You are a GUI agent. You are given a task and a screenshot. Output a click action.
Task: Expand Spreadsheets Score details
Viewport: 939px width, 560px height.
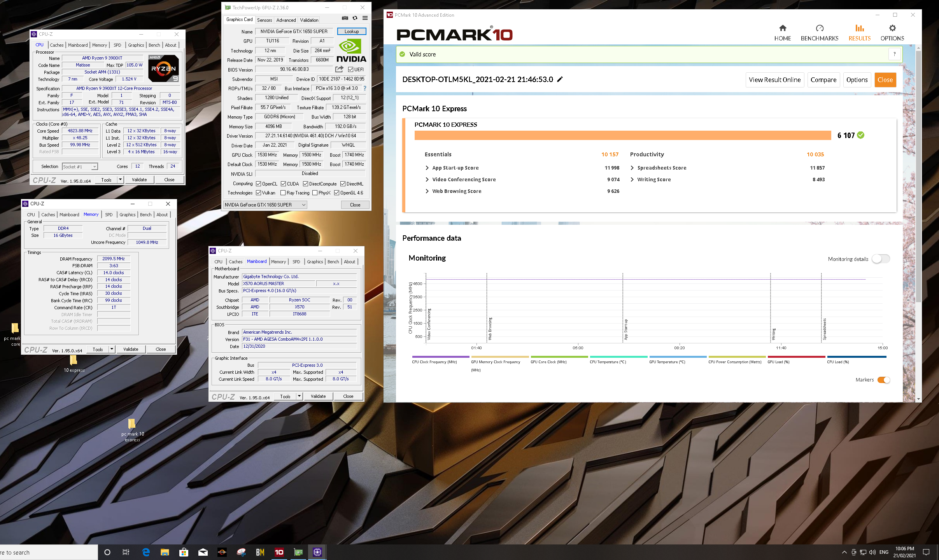click(632, 168)
